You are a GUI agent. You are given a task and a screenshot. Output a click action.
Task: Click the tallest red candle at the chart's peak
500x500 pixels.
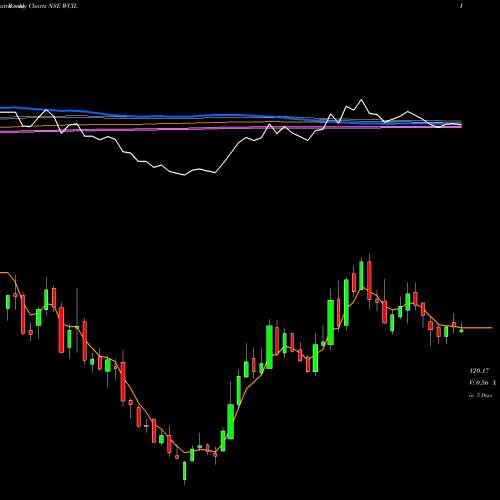point(369,280)
